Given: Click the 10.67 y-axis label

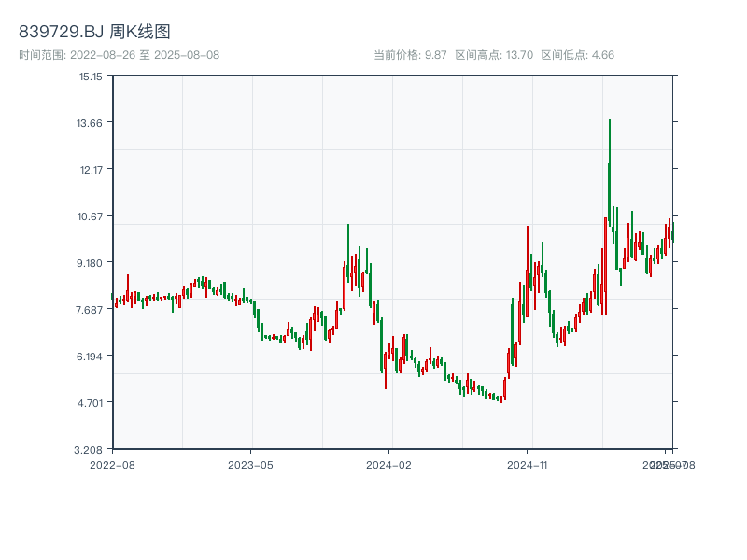Looking at the screenshot, I should (x=90, y=217).
